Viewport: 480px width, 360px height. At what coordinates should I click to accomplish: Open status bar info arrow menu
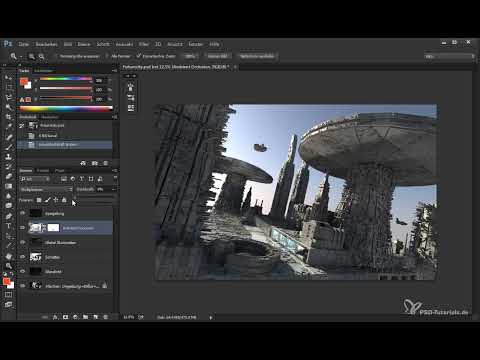coord(211,318)
